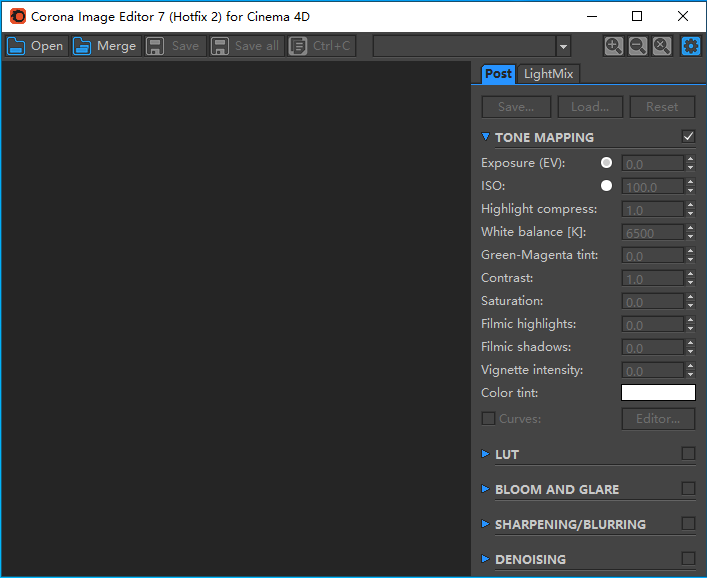Open the toolbar channel dropdown list
This screenshot has width=707, height=578.
[563, 47]
